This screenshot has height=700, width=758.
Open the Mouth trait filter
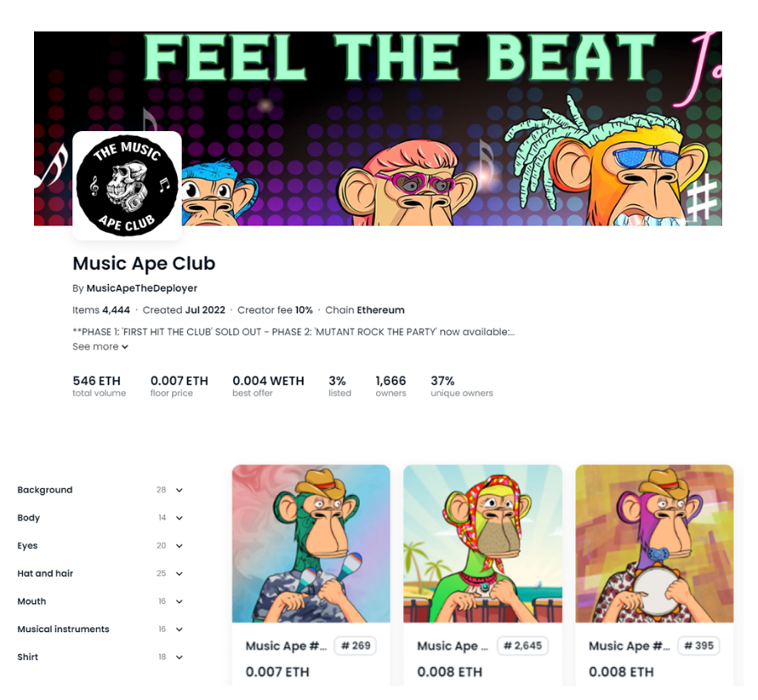pos(100,601)
